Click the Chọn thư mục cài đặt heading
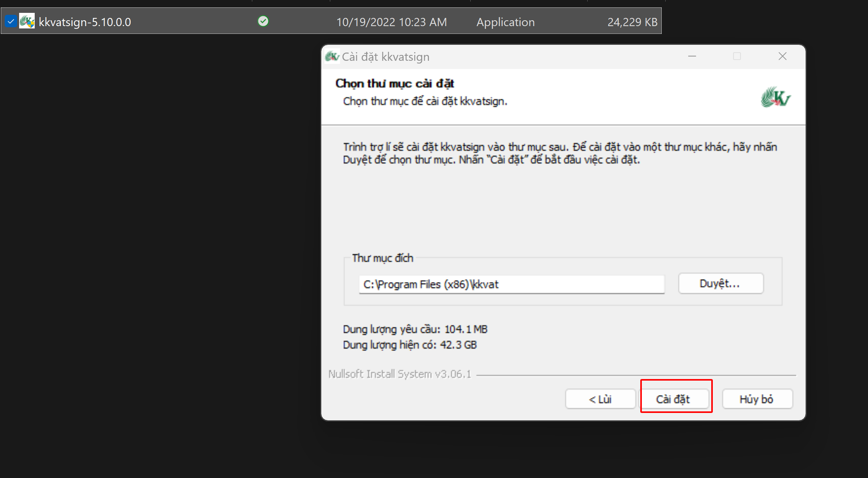The image size is (868, 478). (x=395, y=83)
